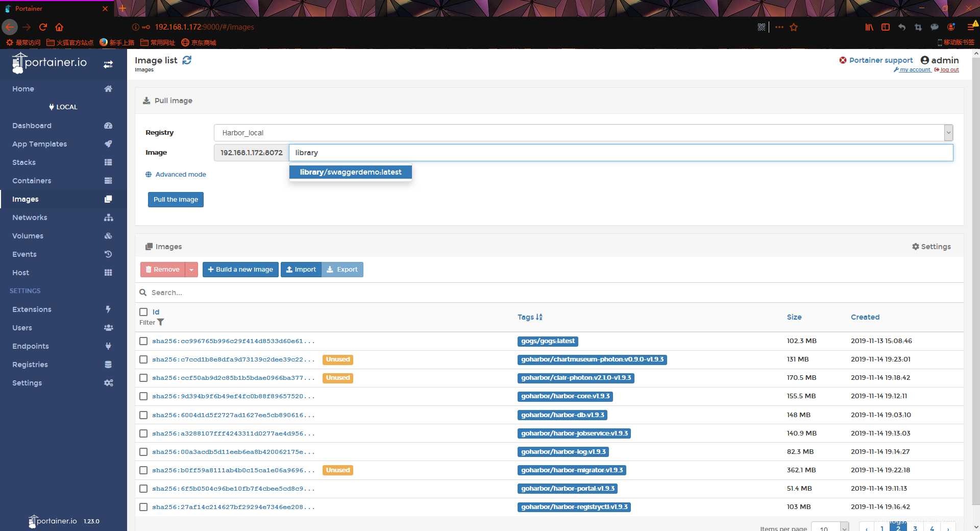
Task: Open Stacks in the sidebar
Action: tap(63, 162)
